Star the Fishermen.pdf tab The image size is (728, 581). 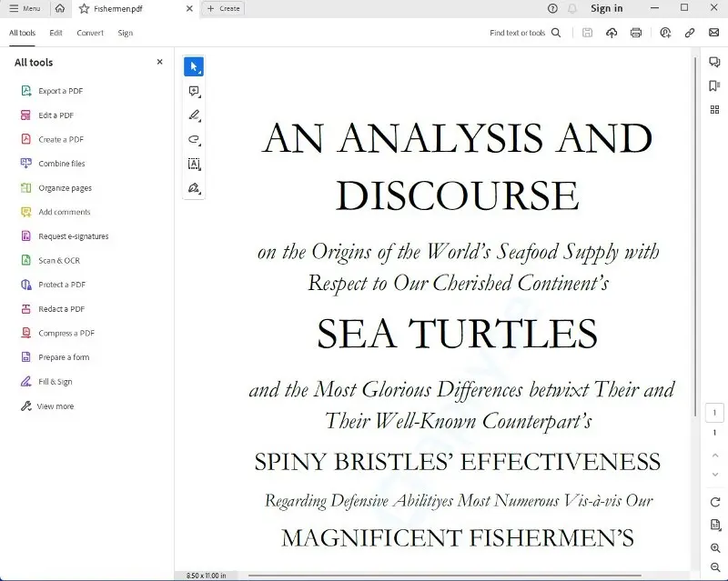(x=84, y=9)
